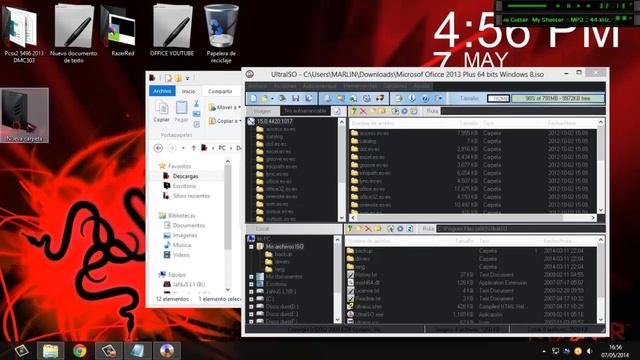640x360 pixels.
Task: Click the help question-mark icon in UltraISO toolbar
Action: [x=425, y=98]
